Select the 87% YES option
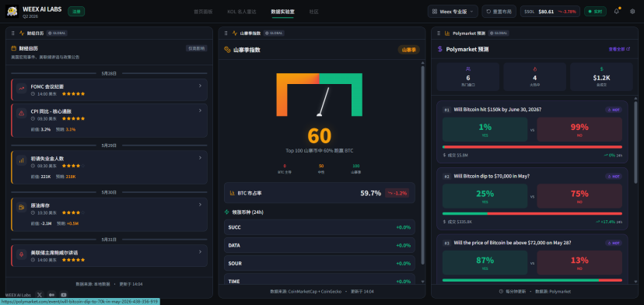The height and width of the screenshot is (305, 644). click(485, 262)
